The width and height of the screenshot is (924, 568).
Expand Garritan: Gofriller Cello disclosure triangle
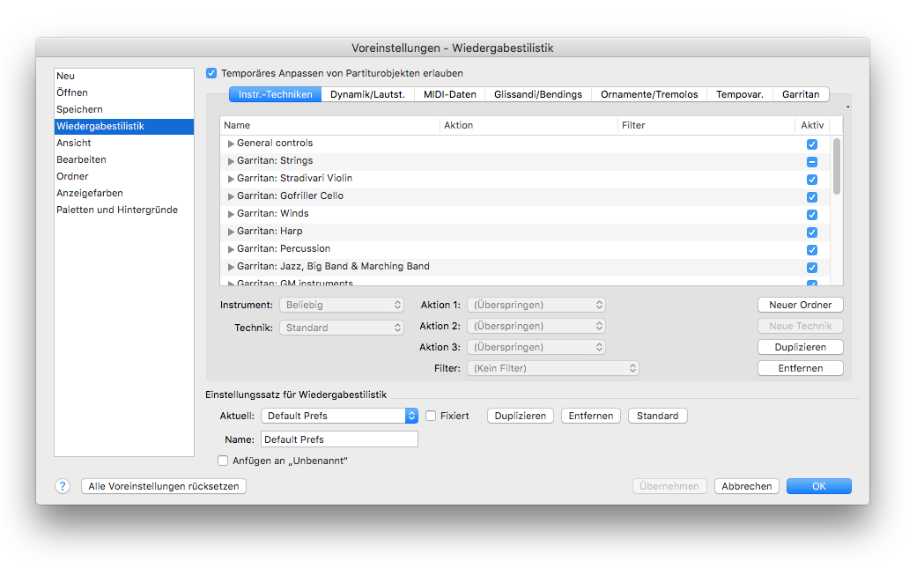(231, 196)
